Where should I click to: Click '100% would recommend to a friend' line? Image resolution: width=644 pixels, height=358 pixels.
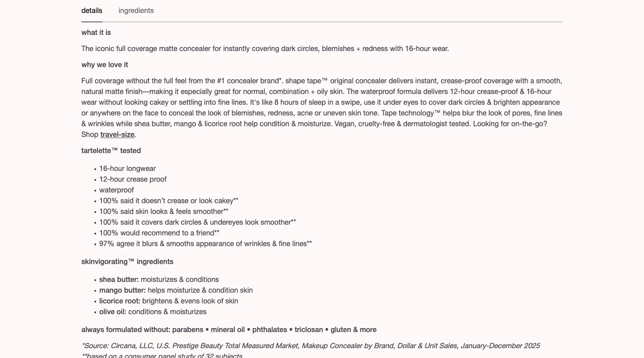click(x=159, y=233)
